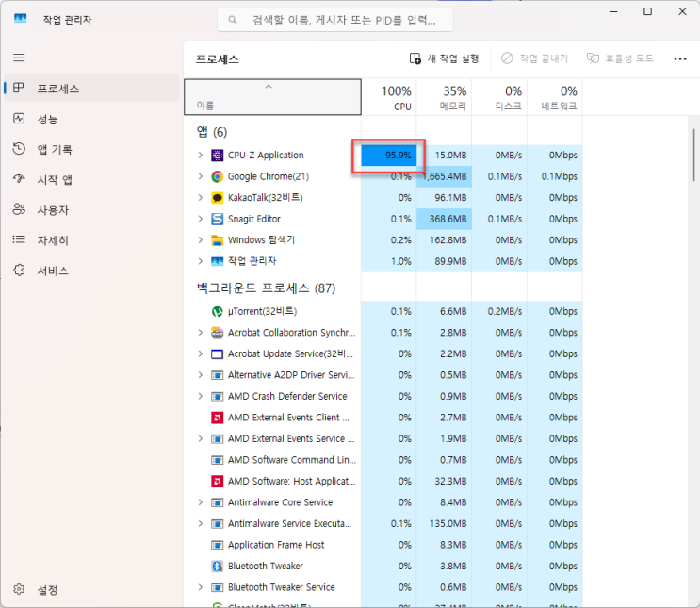Open the App history (앱 기록) page
The image size is (700, 608).
91,149
